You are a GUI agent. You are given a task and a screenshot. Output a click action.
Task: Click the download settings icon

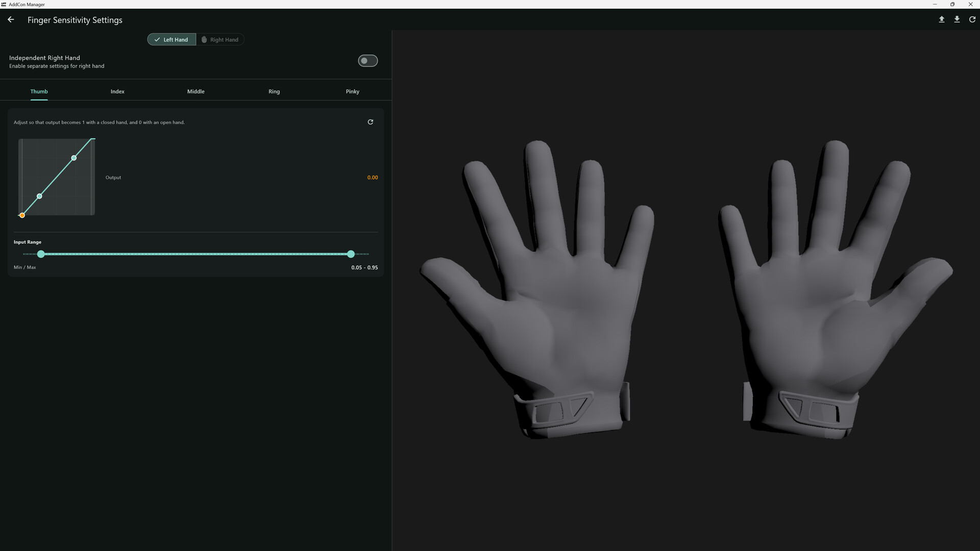coord(957,19)
